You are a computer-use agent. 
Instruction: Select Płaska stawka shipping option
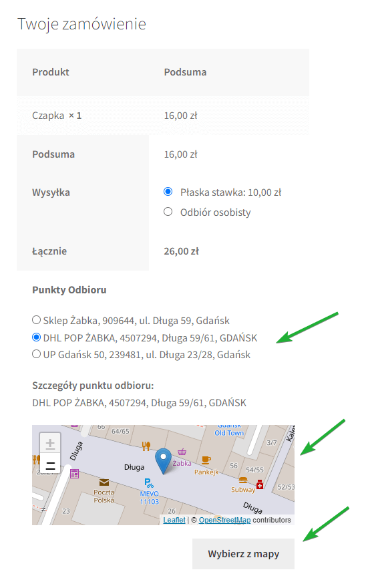[168, 192]
